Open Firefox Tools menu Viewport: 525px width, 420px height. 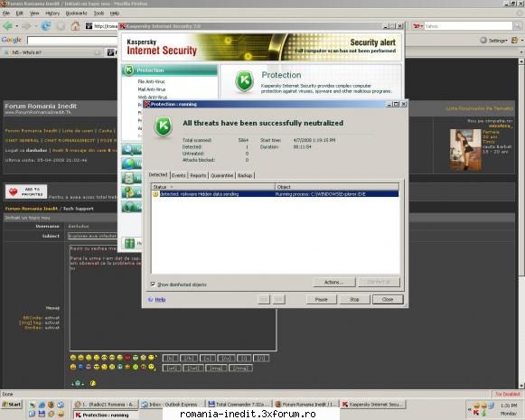pos(98,13)
